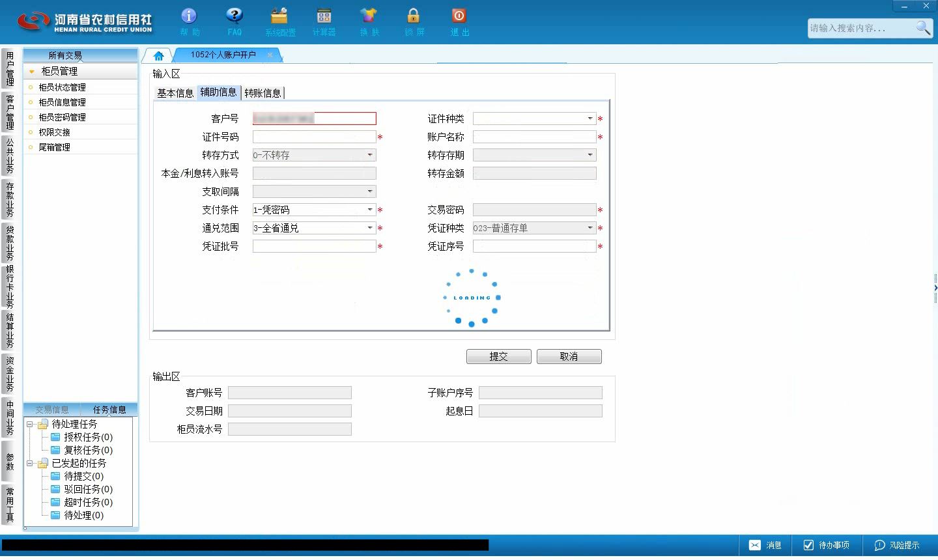Screen dimensions: 938x560
Task: Select the 结算业务 vertical sidebar tab
Action: [9, 330]
